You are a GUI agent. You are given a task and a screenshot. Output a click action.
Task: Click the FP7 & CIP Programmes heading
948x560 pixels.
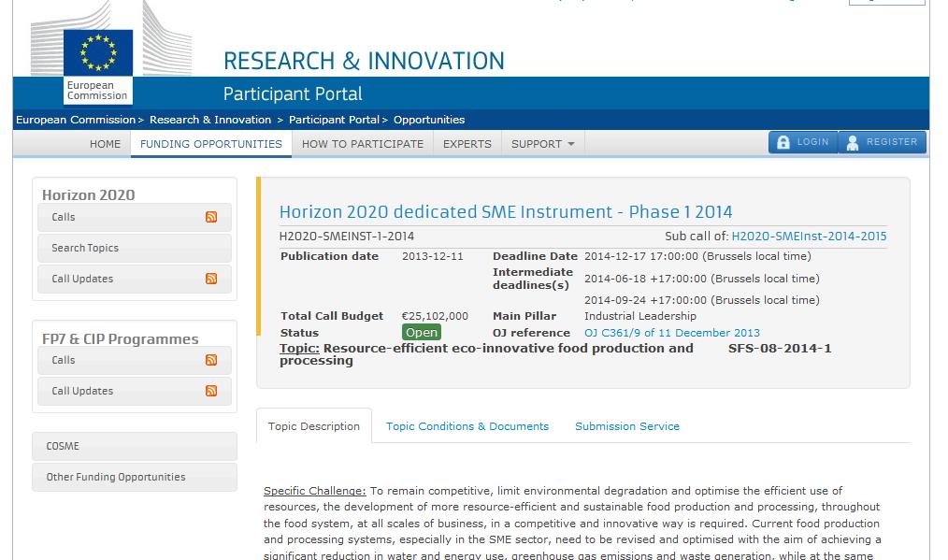coord(121,338)
